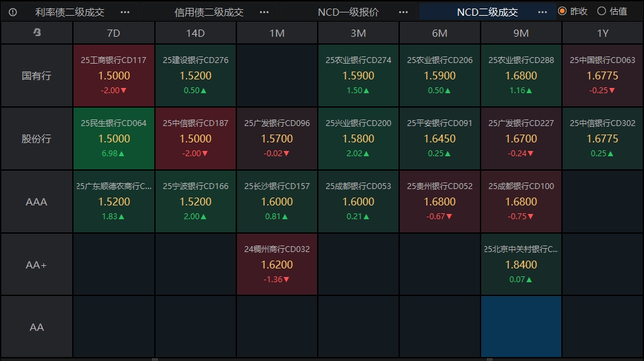Select the AA row label
The width and height of the screenshot is (644, 361).
click(x=37, y=327)
